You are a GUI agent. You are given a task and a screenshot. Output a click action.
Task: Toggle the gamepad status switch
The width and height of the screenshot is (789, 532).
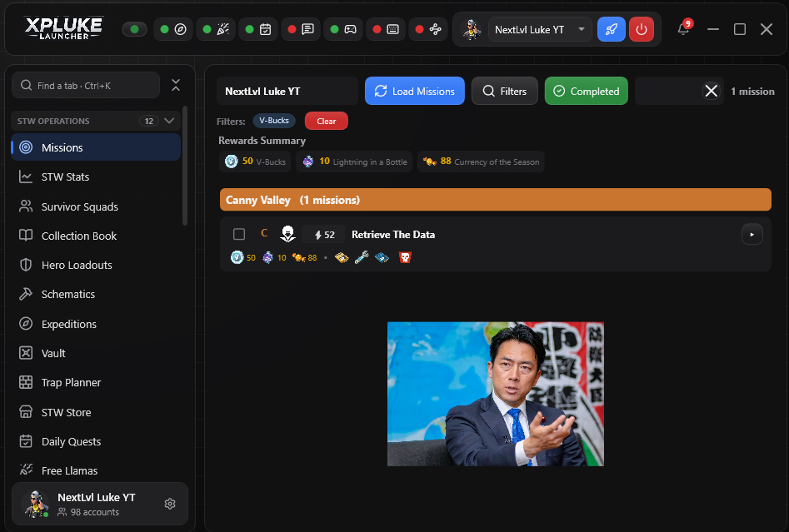pos(343,30)
